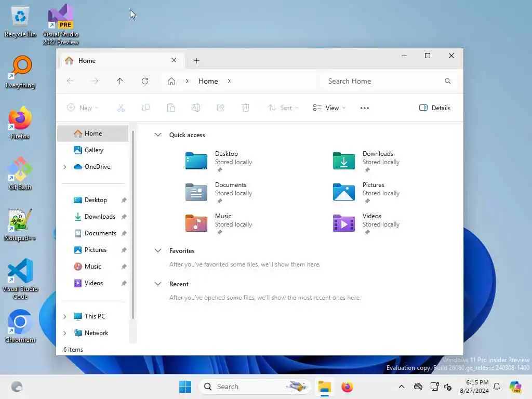Collapse the Quick access section
The image size is (532, 399).
tap(158, 135)
